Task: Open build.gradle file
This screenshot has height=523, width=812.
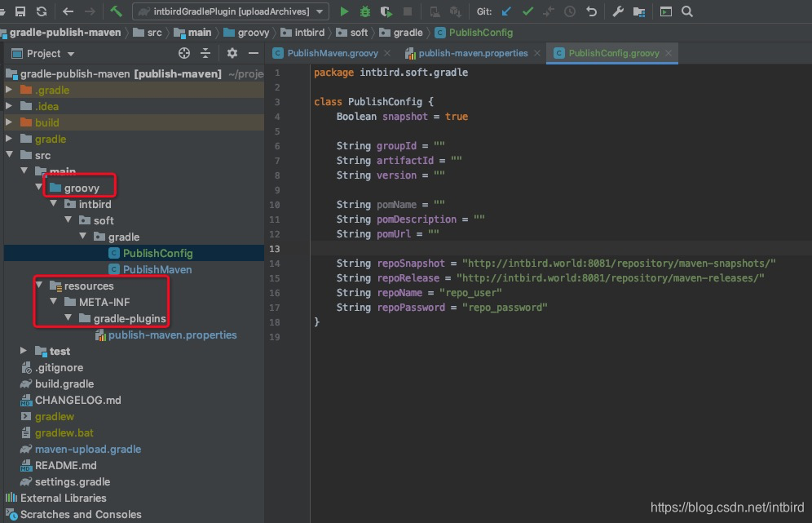Action: coord(57,383)
